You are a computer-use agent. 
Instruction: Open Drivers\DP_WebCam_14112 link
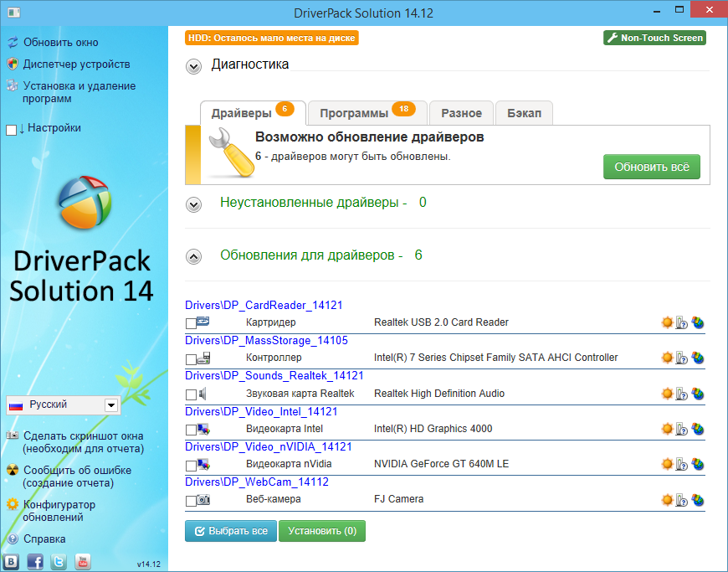tap(257, 482)
